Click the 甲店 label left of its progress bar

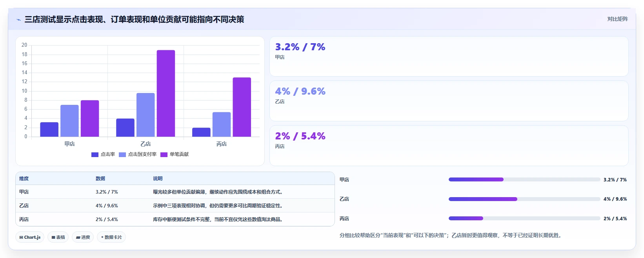(344, 180)
